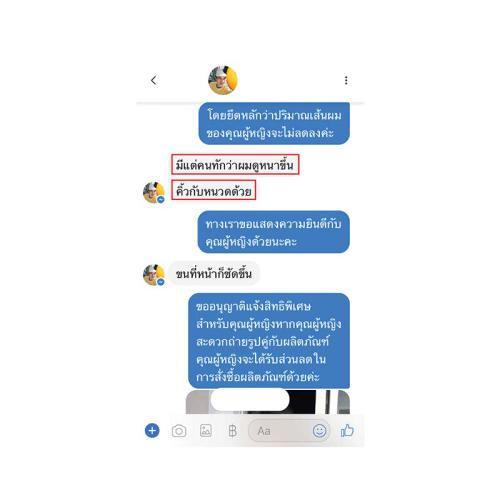
Task: Open the three-dot options menu
Action: pyautogui.click(x=346, y=80)
